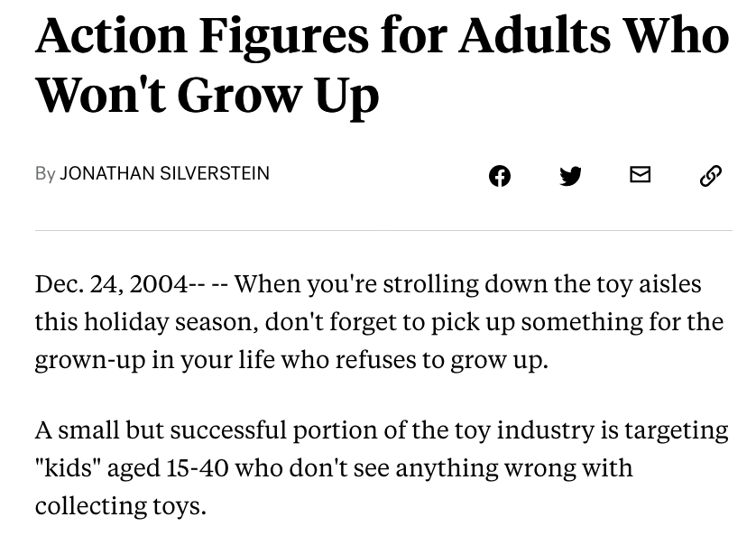Click the "Dec. 24, 2004" dateline
The height and width of the screenshot is (554, 756).
111,284
